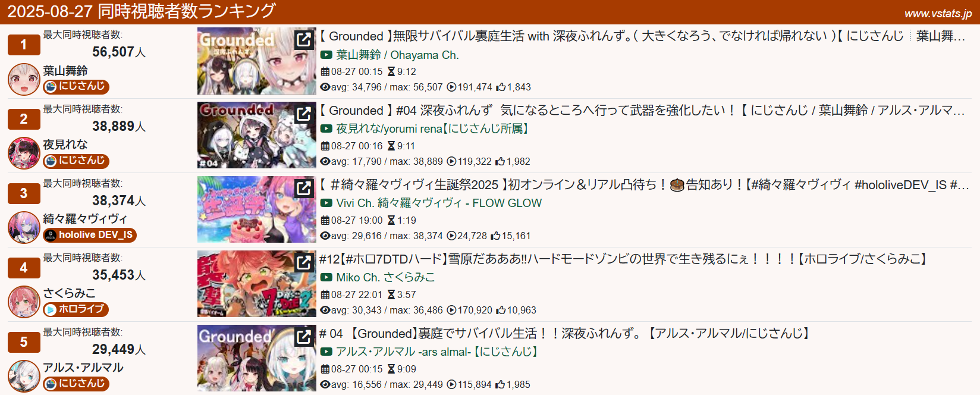Open external link icon on Vivi's birthday thumbnail
Image resolution: width=980 pixels, height=395 pixels.
coord(304,188)
